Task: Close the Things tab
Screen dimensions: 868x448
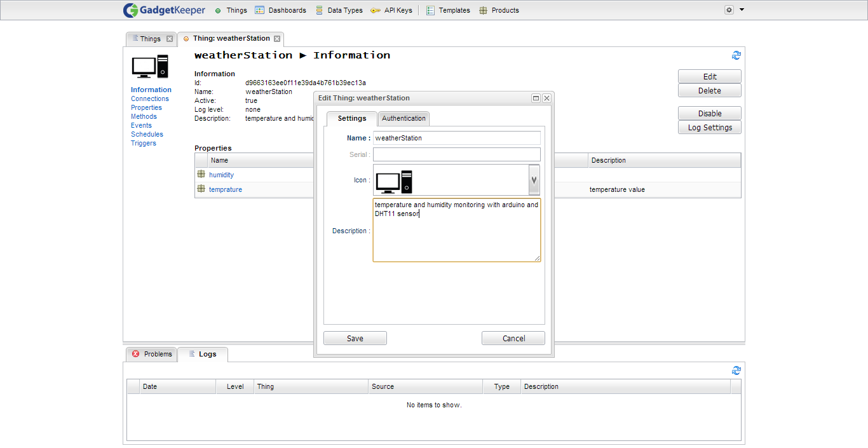Action: click(170, 39)
